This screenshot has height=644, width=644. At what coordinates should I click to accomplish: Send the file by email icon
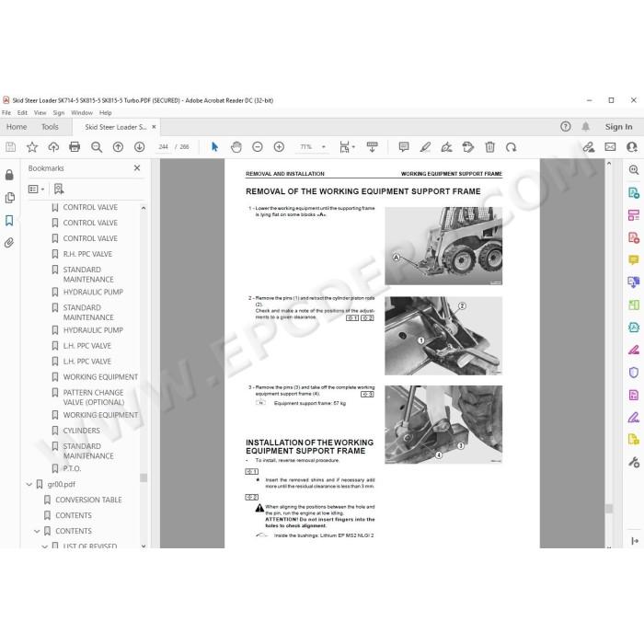(610, 146)
